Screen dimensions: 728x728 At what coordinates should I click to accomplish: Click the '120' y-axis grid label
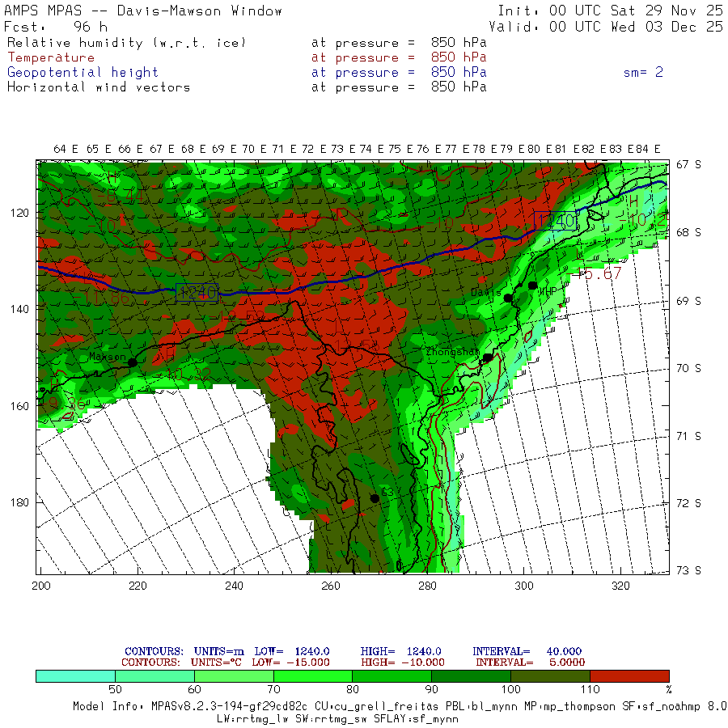(19, 213)
